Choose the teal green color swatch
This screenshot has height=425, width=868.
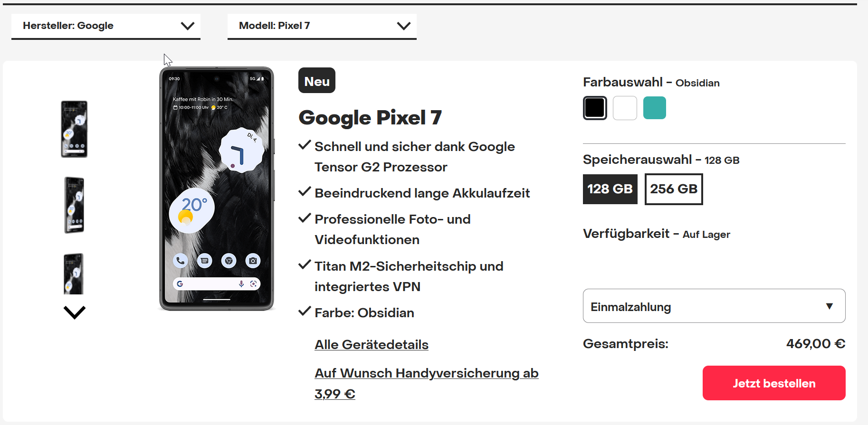(x=655, y=108)
